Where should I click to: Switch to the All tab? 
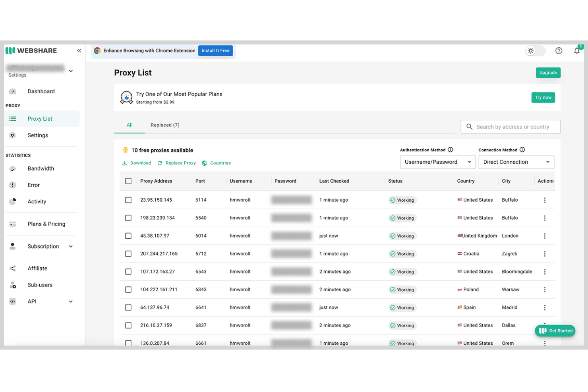click(130, 125)
